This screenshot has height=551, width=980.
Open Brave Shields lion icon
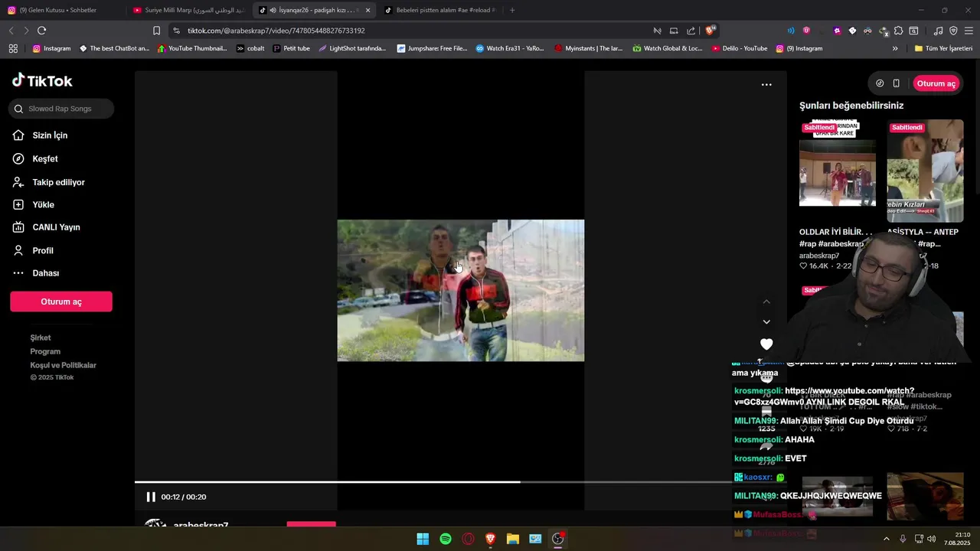(x=710, y=31)
